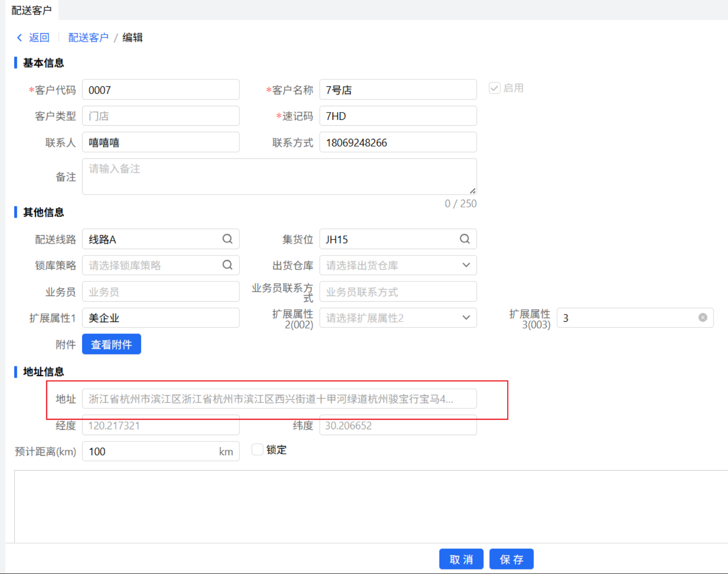Focus the 速记码 input field

coord(398,116)
